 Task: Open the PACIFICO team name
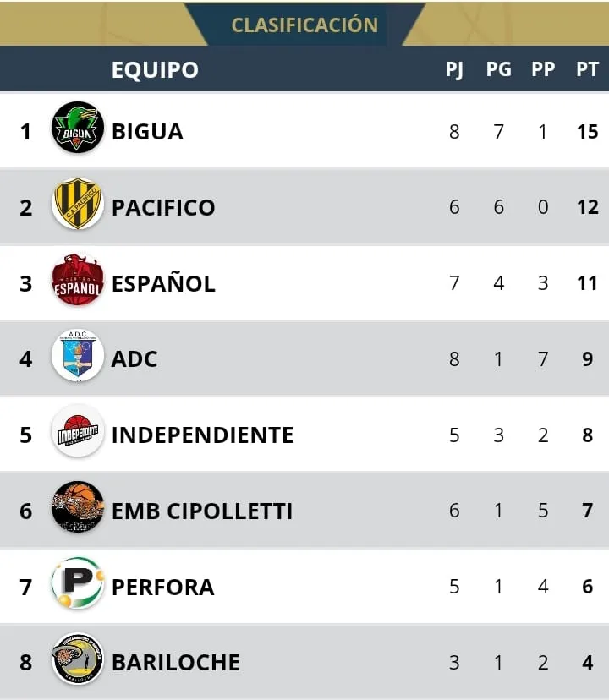(x=163, y=208)
